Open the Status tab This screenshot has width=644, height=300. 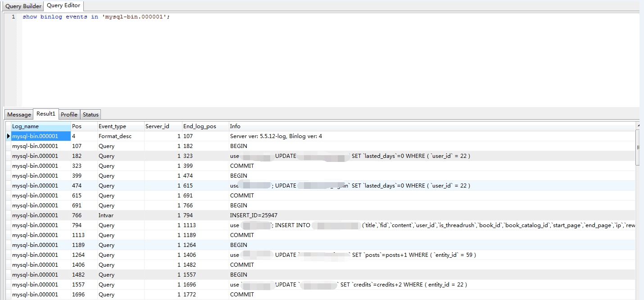91,115
